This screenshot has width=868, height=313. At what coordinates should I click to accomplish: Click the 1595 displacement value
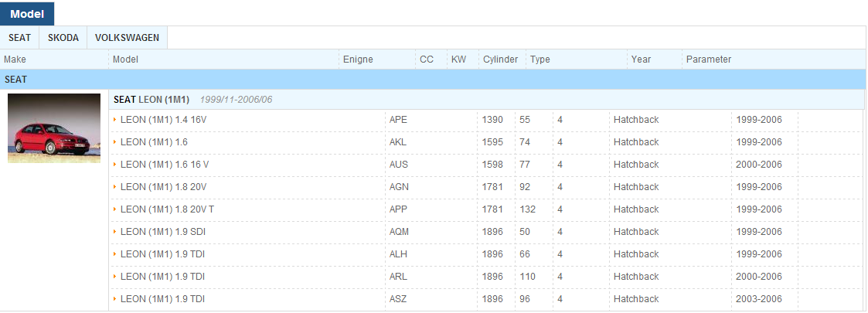[492, 142]
